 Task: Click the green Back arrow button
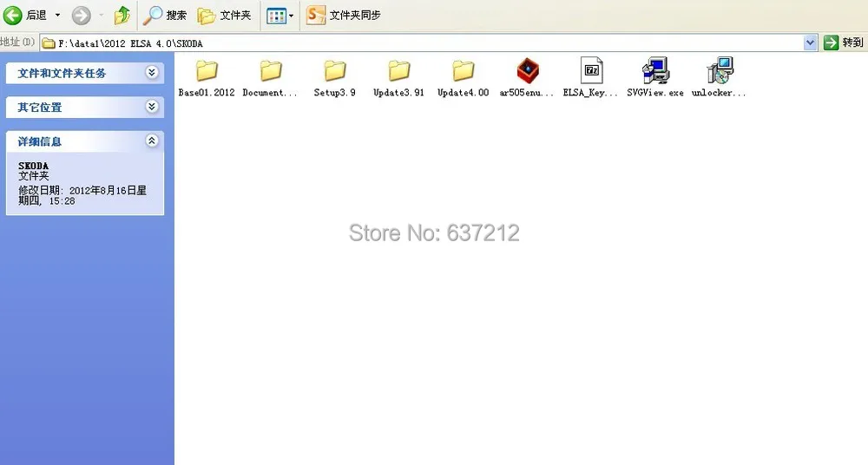(13, 16)
